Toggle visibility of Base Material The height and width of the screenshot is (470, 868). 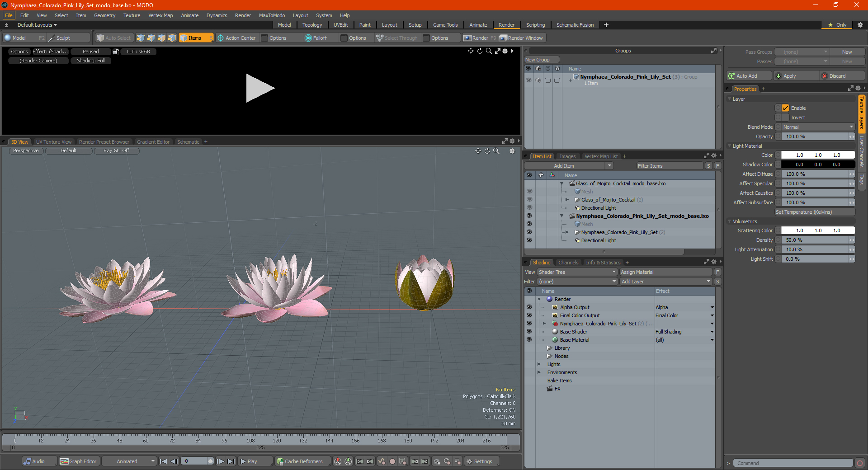coord(529,340)
